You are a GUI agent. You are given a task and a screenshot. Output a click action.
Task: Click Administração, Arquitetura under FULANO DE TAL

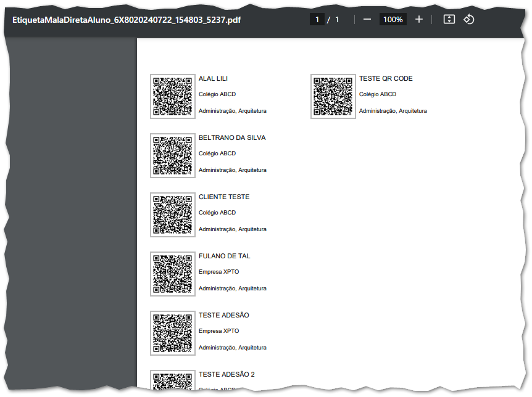[233, 289]
